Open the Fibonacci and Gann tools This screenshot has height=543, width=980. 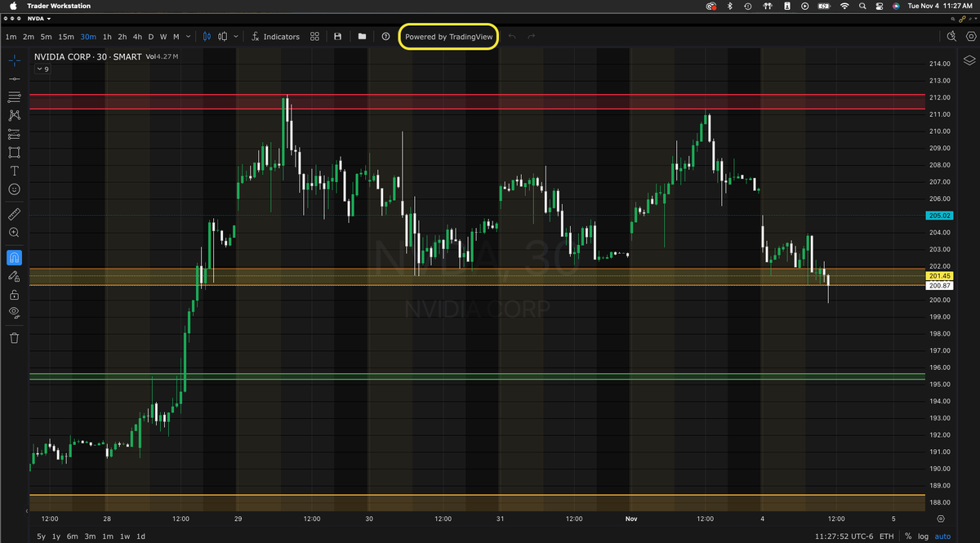14,97
